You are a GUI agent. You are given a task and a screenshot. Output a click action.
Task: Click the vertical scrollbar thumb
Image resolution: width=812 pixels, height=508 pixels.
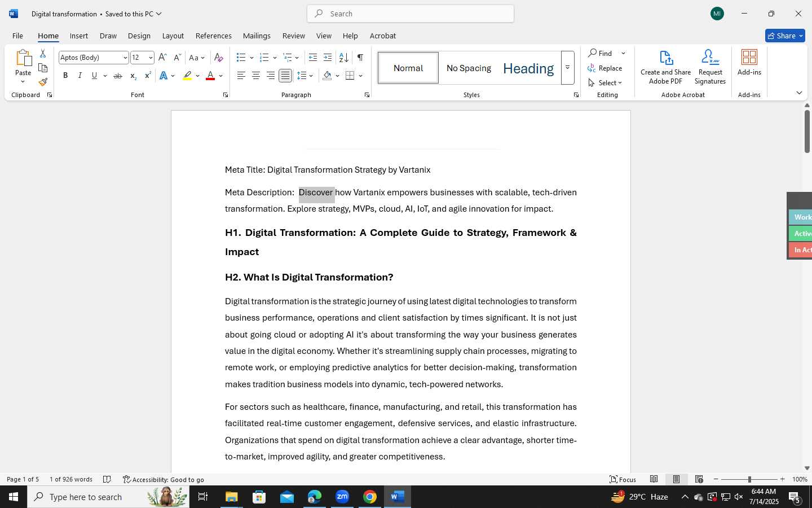807,131
